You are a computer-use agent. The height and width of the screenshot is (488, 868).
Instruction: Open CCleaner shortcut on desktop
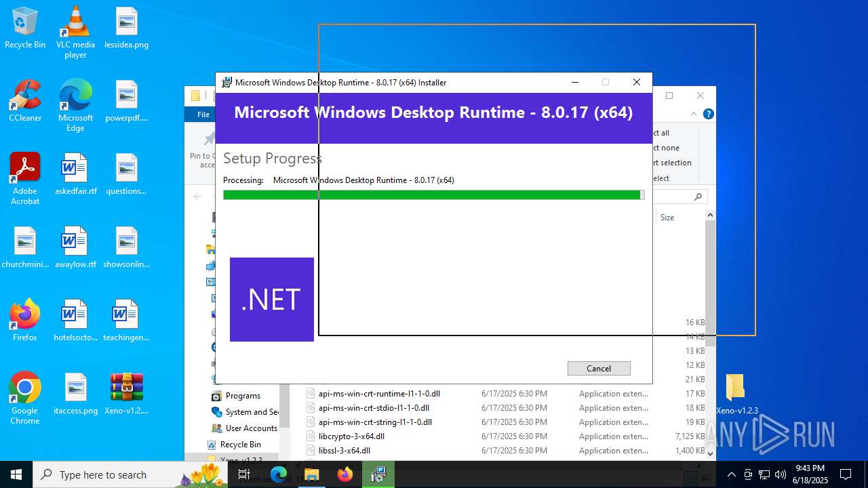pyautogui.click(x=25, y=102)
